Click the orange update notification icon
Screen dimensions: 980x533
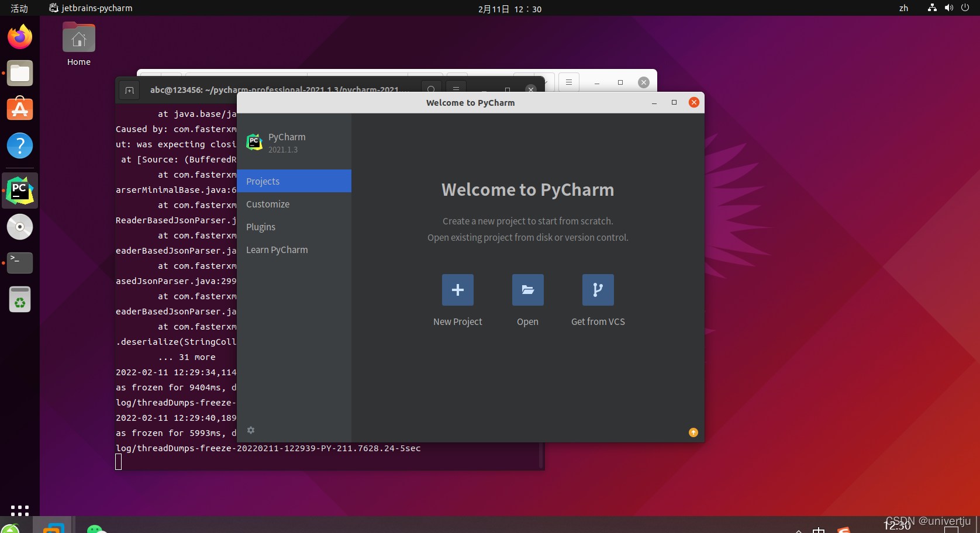(693, 432)
